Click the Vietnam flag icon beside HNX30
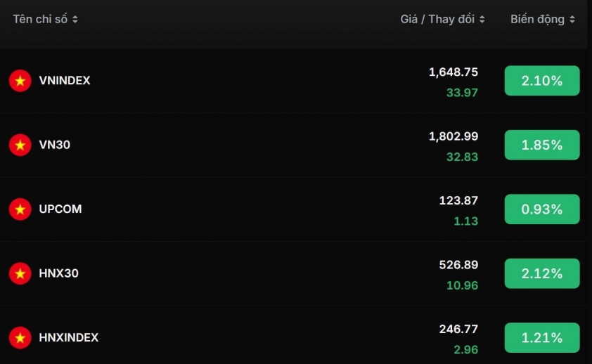The width and height of the screenshot is (592, 364). click(20, 273)
